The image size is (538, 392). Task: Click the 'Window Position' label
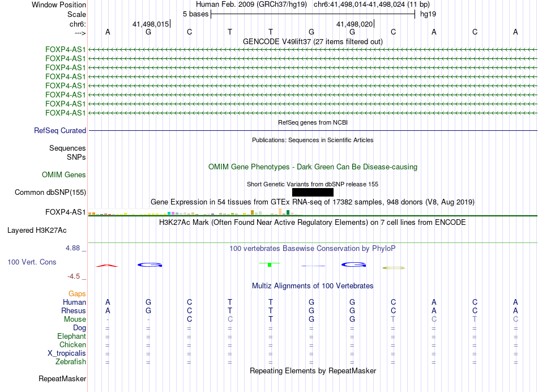pos(59,5)
